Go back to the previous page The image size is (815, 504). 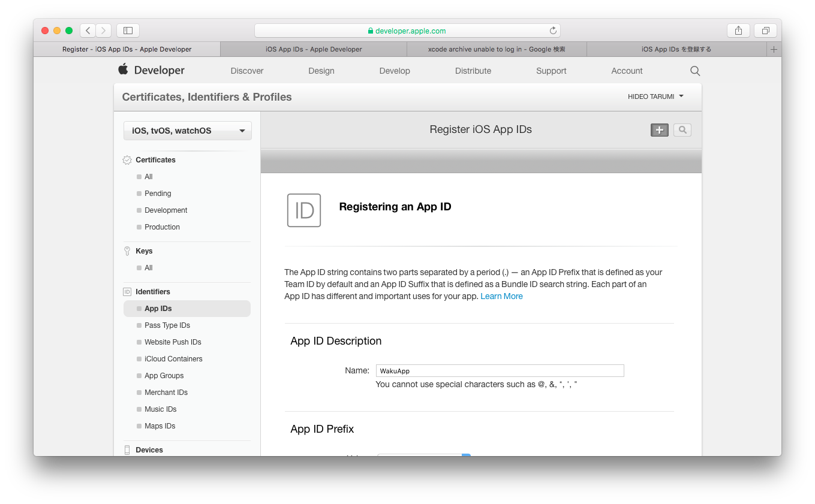(88, 31)
